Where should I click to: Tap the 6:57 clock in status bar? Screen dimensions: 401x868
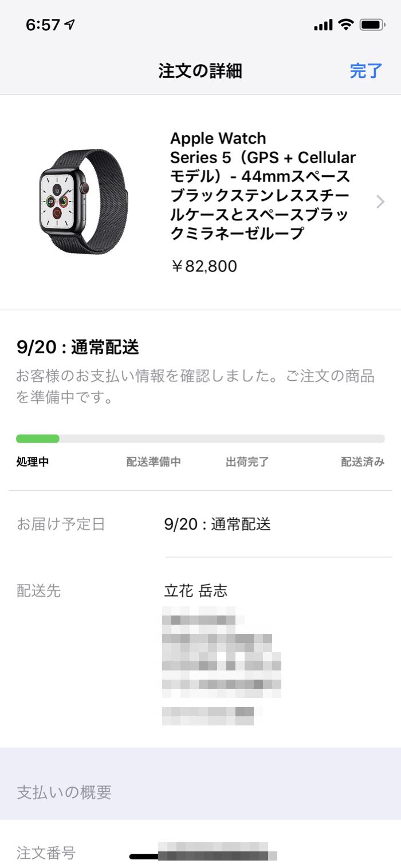[x=43, y=25]
